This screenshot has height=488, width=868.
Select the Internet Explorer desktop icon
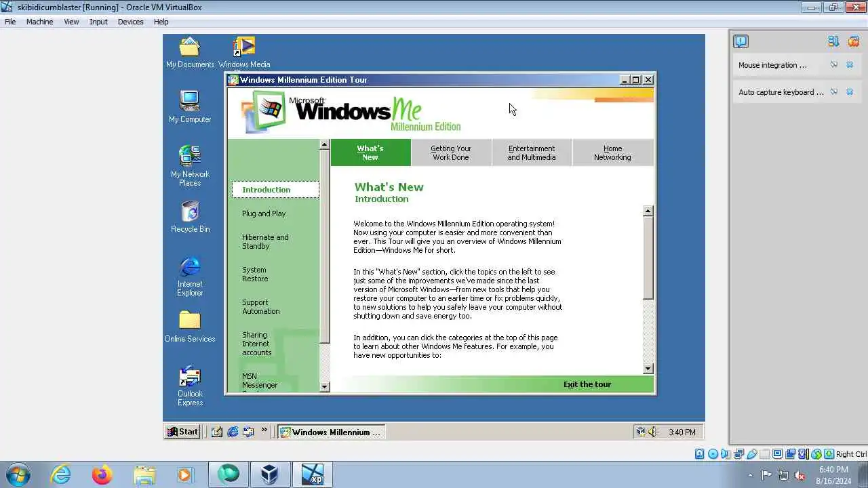190,277
